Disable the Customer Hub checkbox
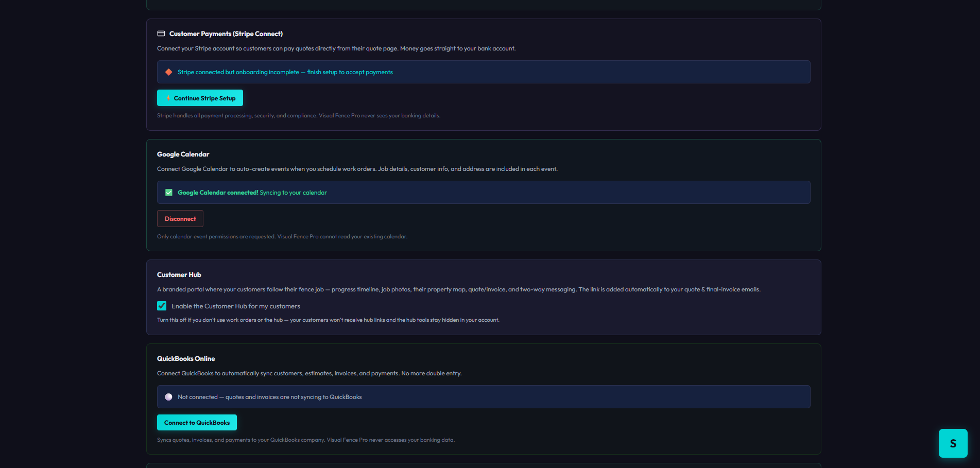 [x=162, y=306]
